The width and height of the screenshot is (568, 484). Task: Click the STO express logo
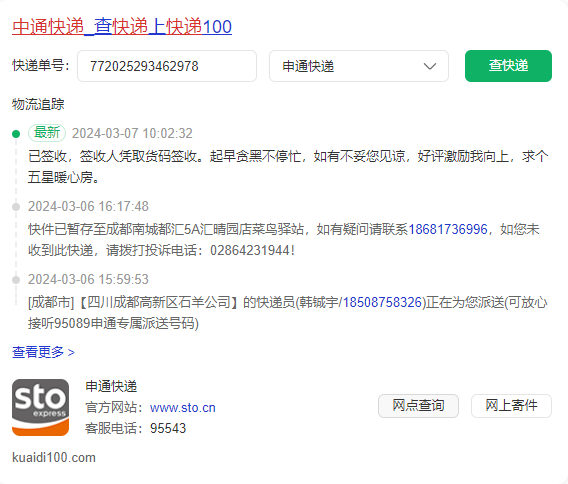41,407
